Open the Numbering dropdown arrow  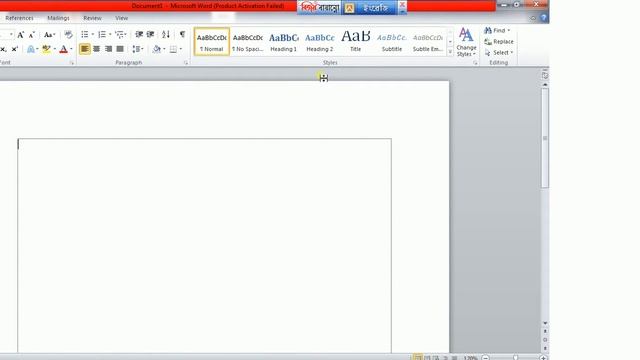[110, 35]
